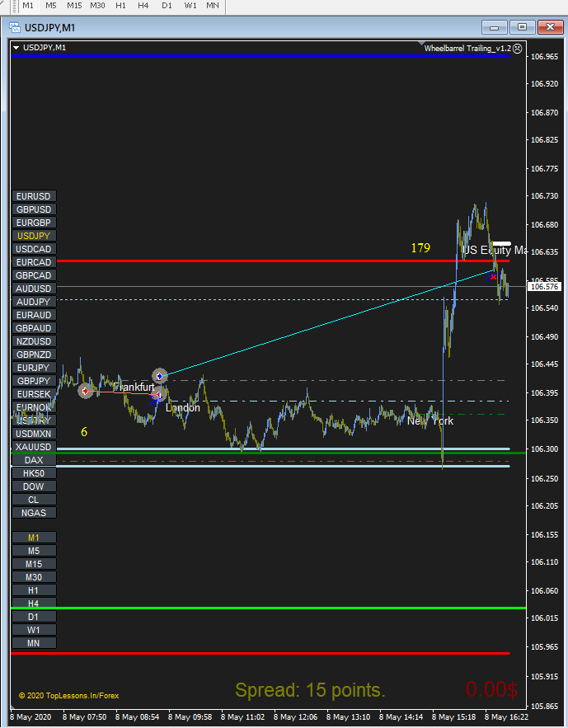Select D1 in top timeframe toolbar
Image resolution: width=568 pixels, height=728 pixels.
pos(167,6)
